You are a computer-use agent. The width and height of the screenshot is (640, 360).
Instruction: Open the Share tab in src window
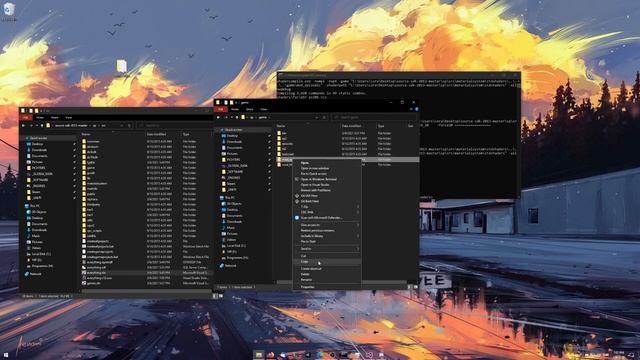55,118
